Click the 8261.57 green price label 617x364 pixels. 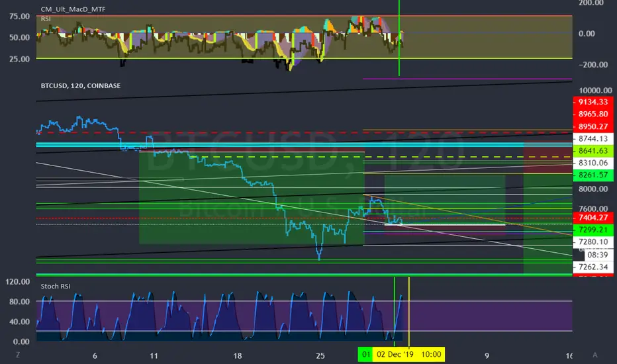tap(593, 175)
